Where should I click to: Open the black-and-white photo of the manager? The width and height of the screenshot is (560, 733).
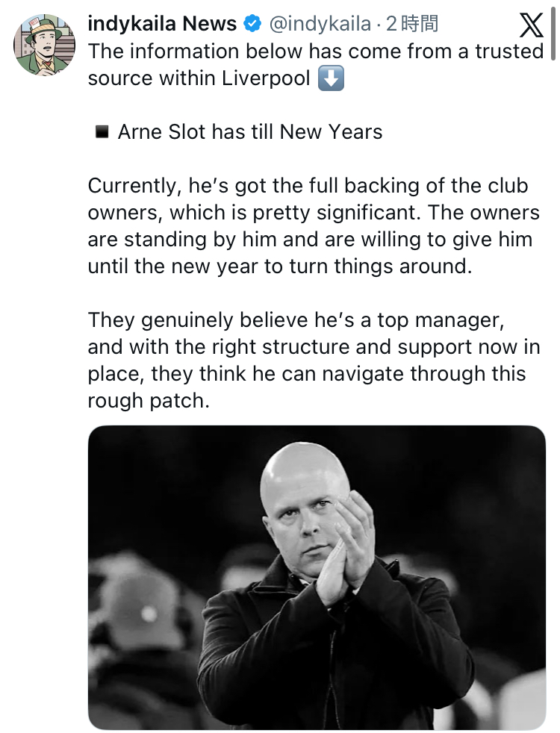[317, 577]
